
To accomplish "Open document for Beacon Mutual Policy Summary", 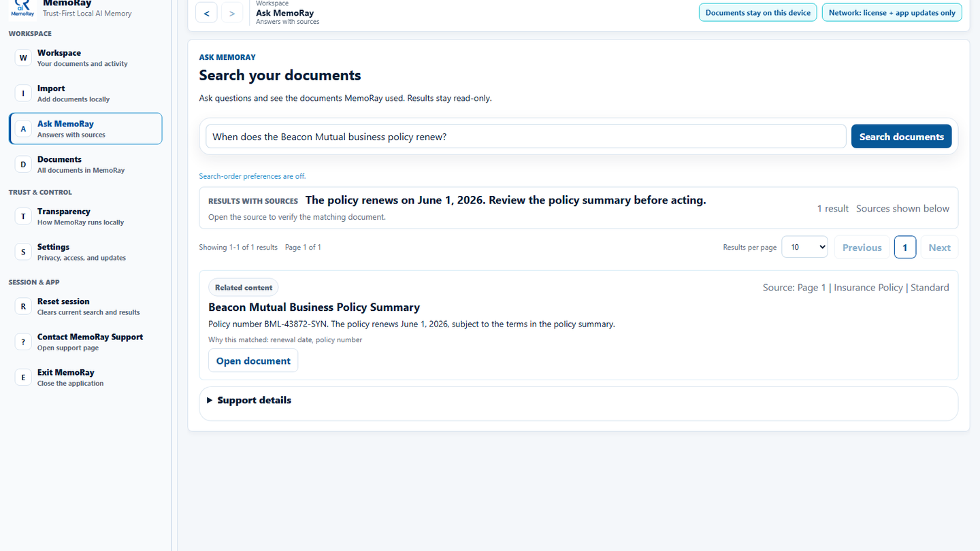I will tap(253, 361).
